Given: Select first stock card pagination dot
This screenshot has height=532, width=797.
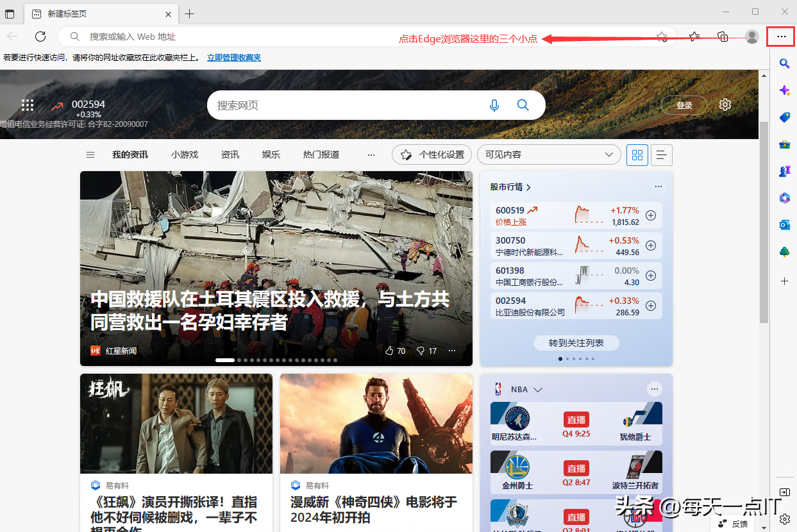Looking at the screenshot, I should [560, 359].
